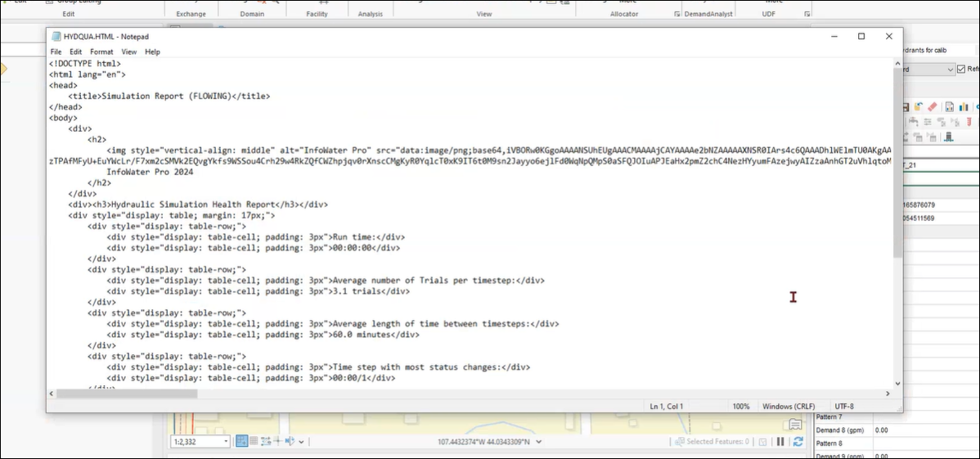Click the Notepad scroll right arrow

coord(888,394)
